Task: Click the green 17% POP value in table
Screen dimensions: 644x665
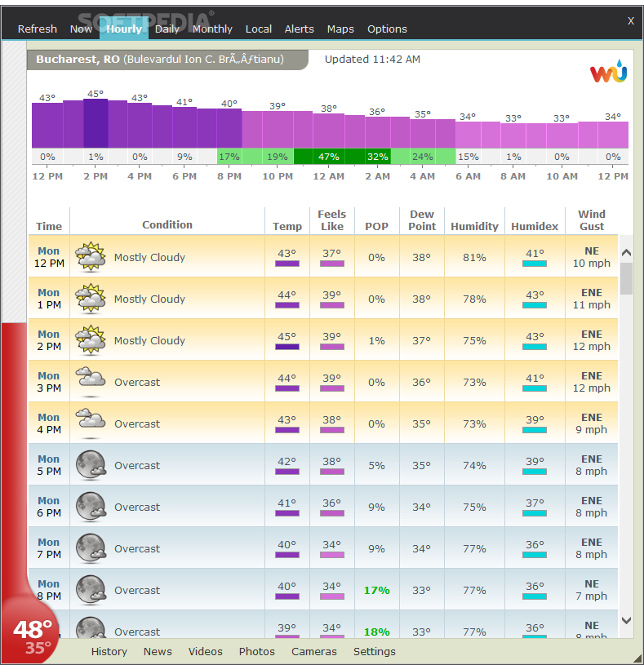Action: [x=377, y=591]
